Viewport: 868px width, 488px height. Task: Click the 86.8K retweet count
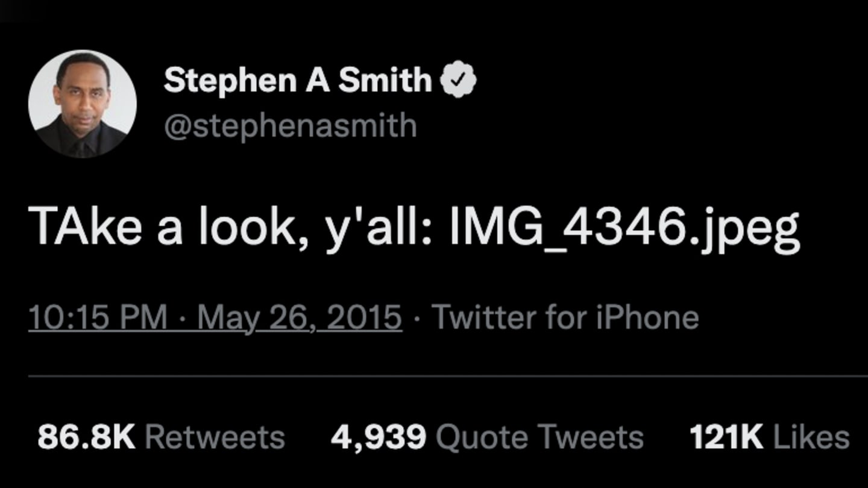86,437
